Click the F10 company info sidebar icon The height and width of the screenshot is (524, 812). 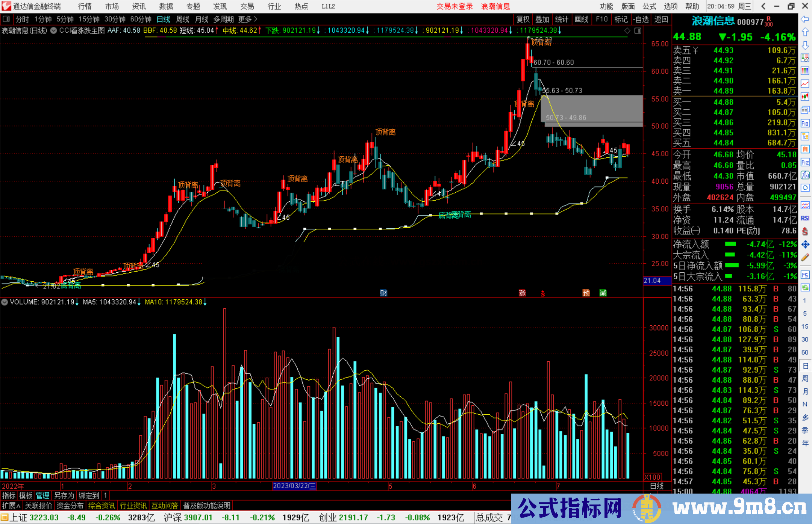coord(805,123)
